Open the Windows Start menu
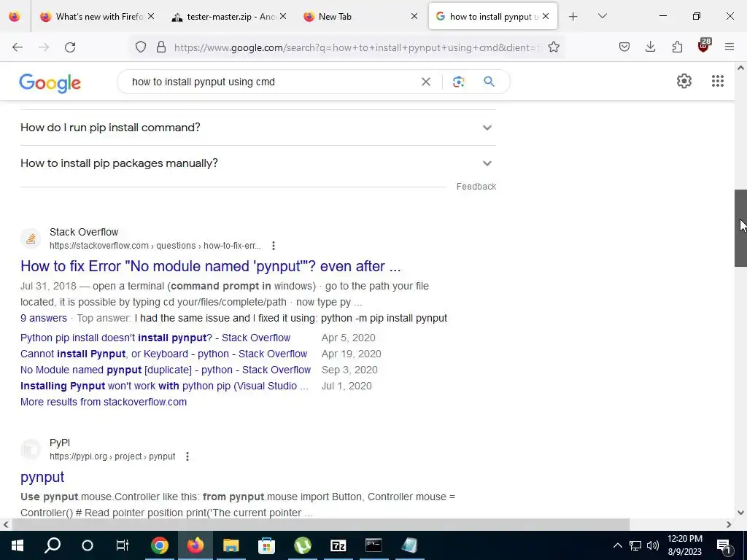This screenshot has height=560, width=747. tap(18, 545)
